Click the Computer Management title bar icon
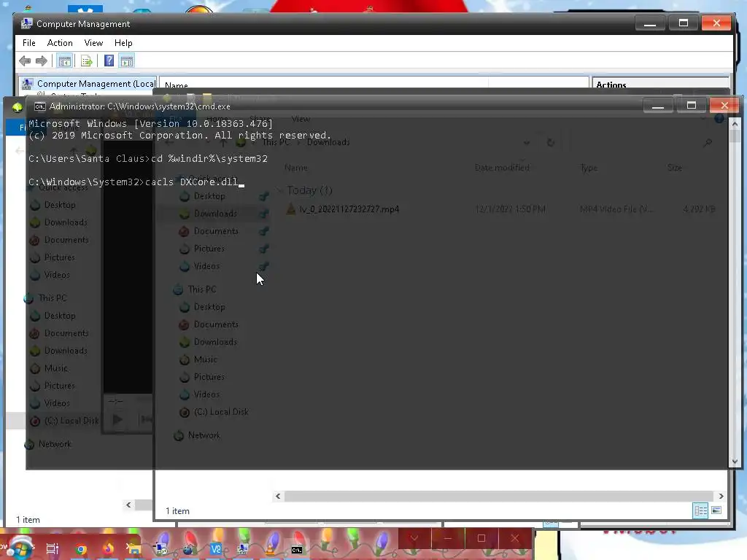 click(27, 23)
